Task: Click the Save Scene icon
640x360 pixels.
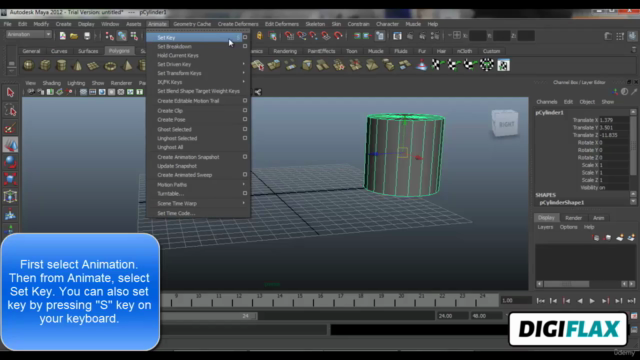Action: pyautogui.click(x=87, y=36)
